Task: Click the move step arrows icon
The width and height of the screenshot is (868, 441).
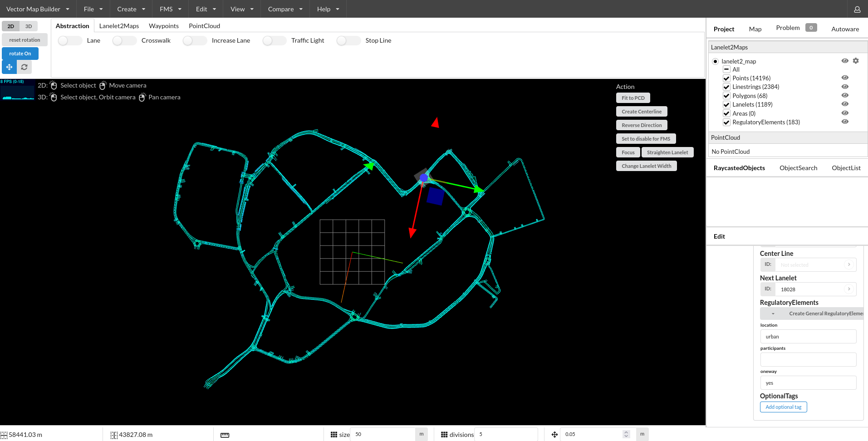Action: pos(554,435)
